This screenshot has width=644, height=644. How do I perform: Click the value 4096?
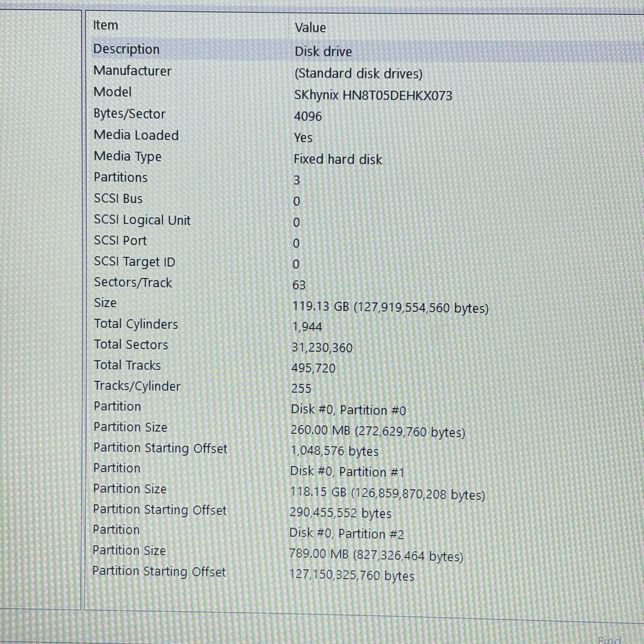pos(308,116)
